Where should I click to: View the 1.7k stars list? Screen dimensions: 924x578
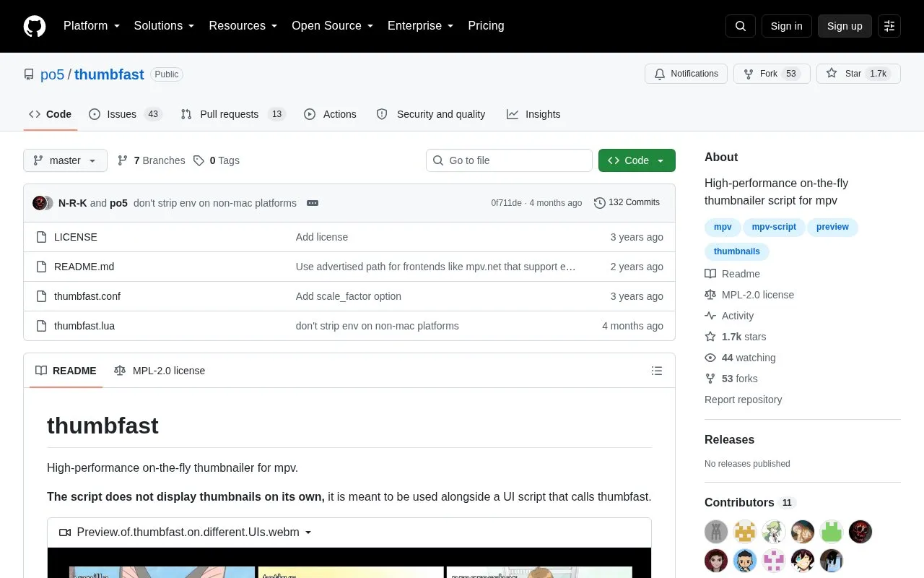(736, 337)
